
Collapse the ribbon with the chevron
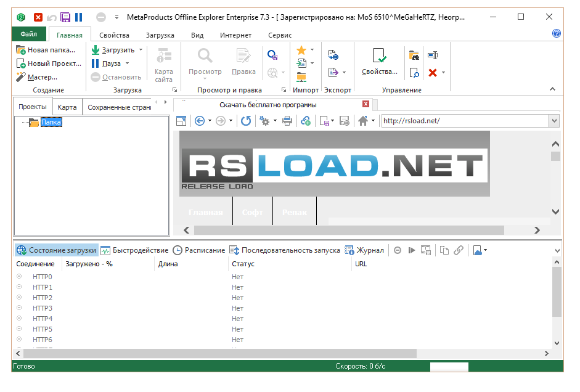click(552, 89)
